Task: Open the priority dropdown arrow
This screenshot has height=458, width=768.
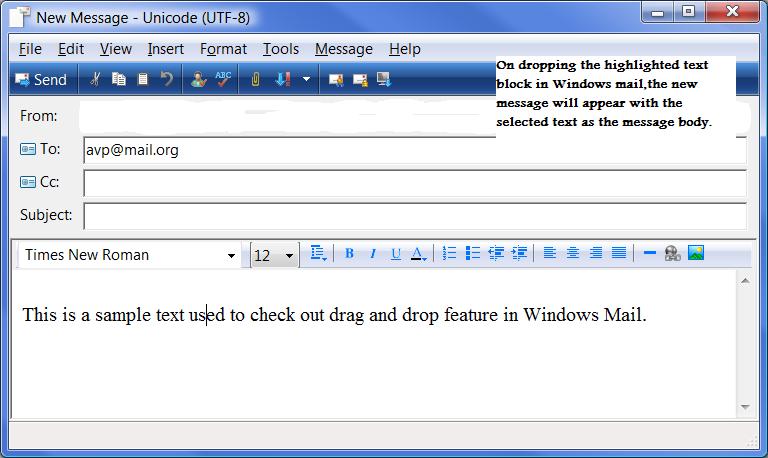Action: [x=307, y=79]
